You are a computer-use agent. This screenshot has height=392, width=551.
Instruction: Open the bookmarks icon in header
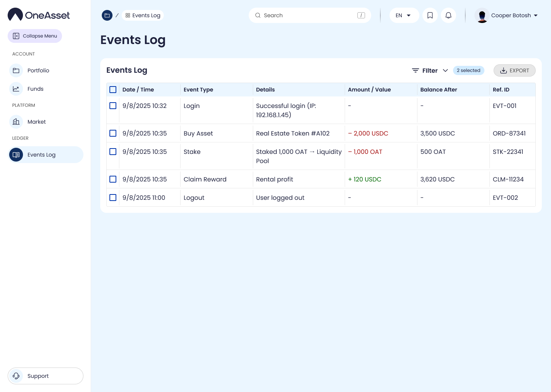coord(430,15)
